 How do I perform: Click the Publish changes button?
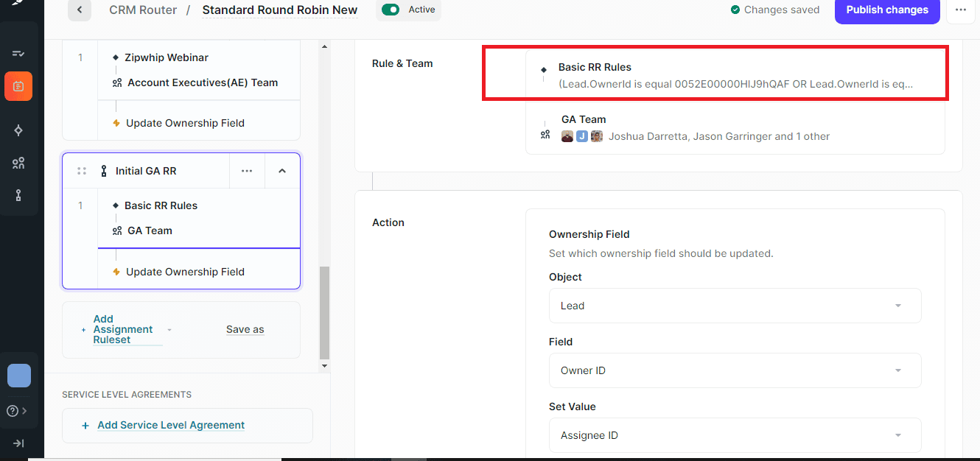[886, 10]
